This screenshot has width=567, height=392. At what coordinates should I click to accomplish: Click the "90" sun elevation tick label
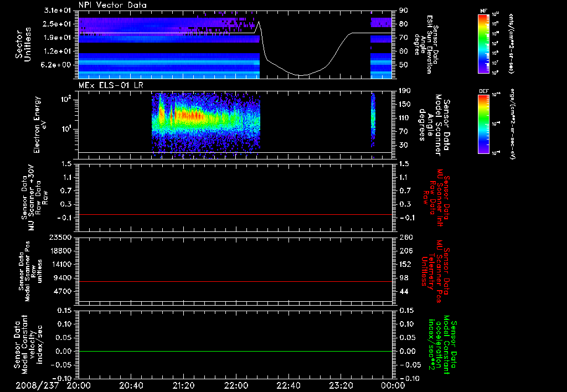tap(404, 11)
